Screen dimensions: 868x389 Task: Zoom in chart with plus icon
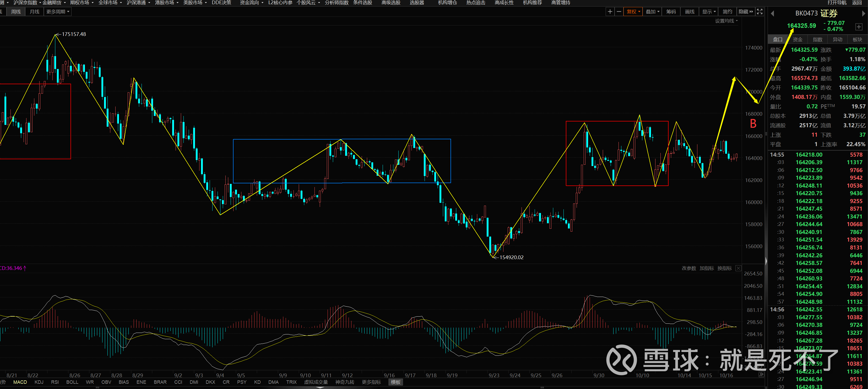(x=610, y=12)
